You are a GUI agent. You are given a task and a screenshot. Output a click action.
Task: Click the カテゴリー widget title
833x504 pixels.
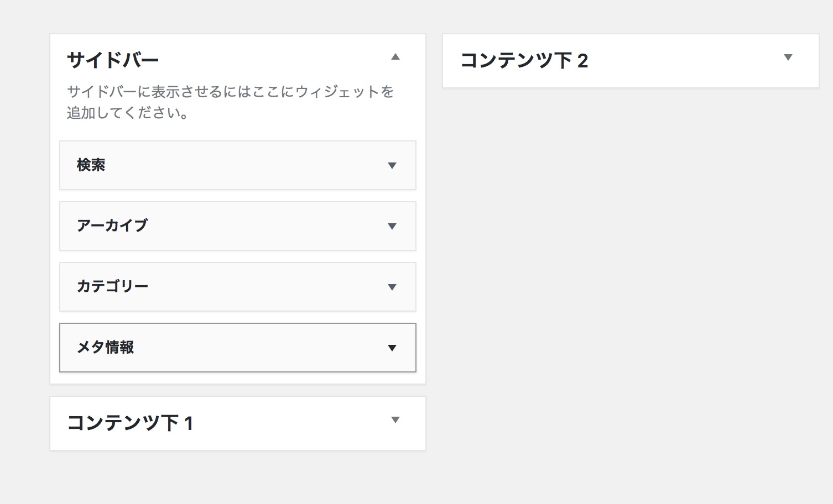(x=112, y=286)
